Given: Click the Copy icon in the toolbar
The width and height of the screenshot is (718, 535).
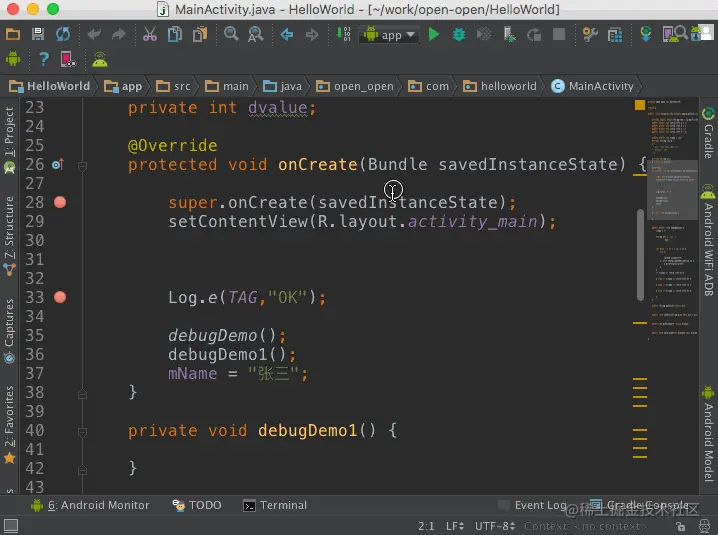Looking at the screenshot, I should pyautogui.click(x=174, y=34).
